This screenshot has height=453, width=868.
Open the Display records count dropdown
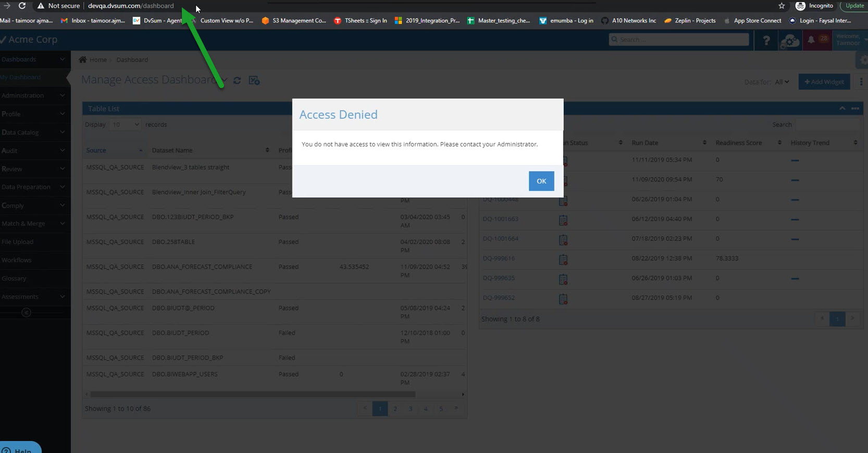tap(126, 125)
